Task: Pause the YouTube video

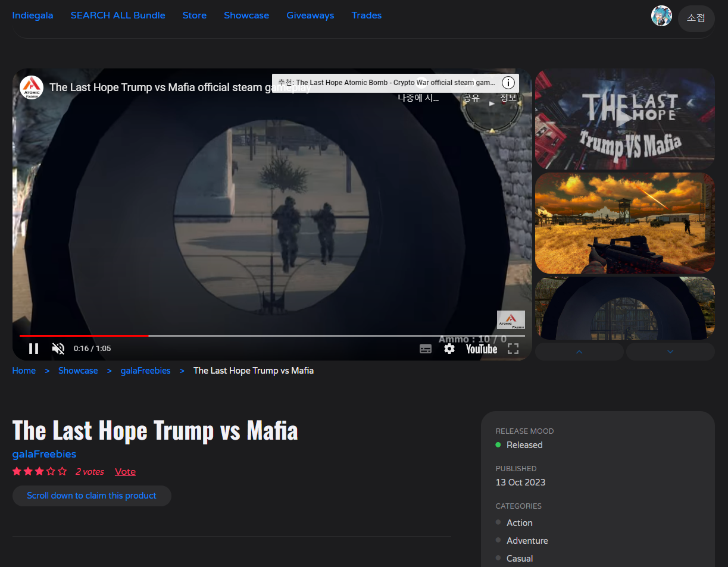Action: (x=33, y=349)
